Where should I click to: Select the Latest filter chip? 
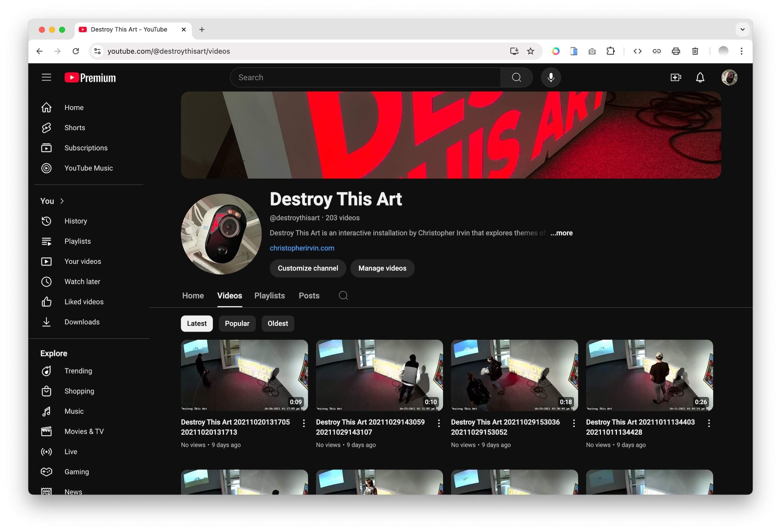coord(196,323)
